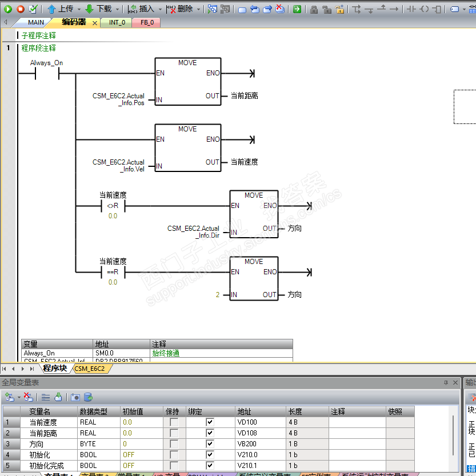Toggle the bind checkbox for 初始化完成
This screenshot has height=476, width=476.
pos(210,465)
